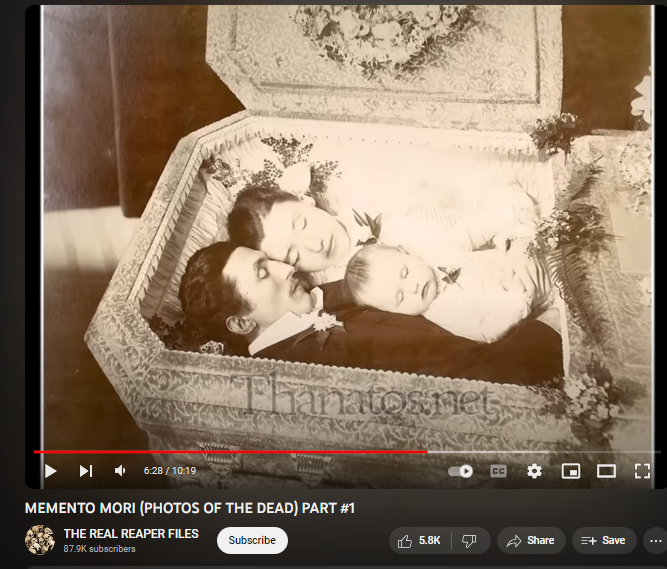667x569 pixels.
Task: Switch to theater mode
Action: (606, 471)
